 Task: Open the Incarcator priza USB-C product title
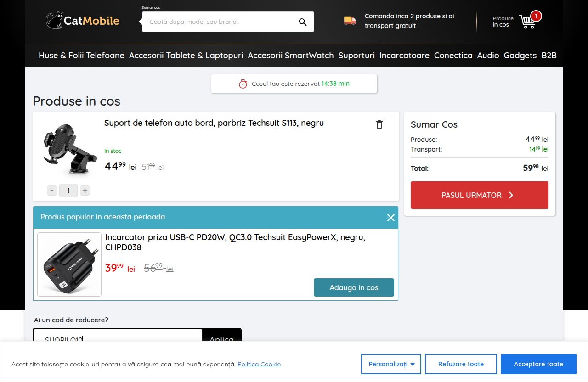click(235, 242)
